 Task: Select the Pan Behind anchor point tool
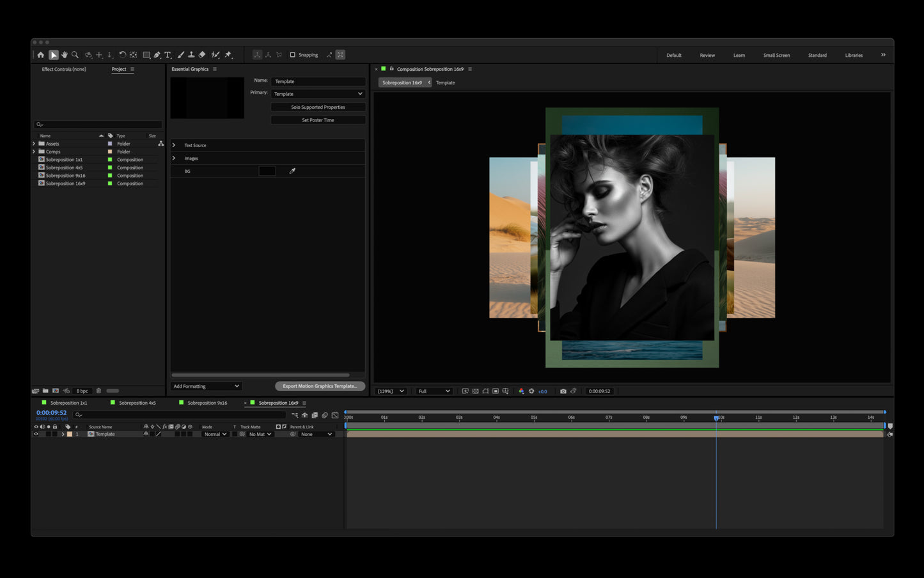click(x=133, y=55)
